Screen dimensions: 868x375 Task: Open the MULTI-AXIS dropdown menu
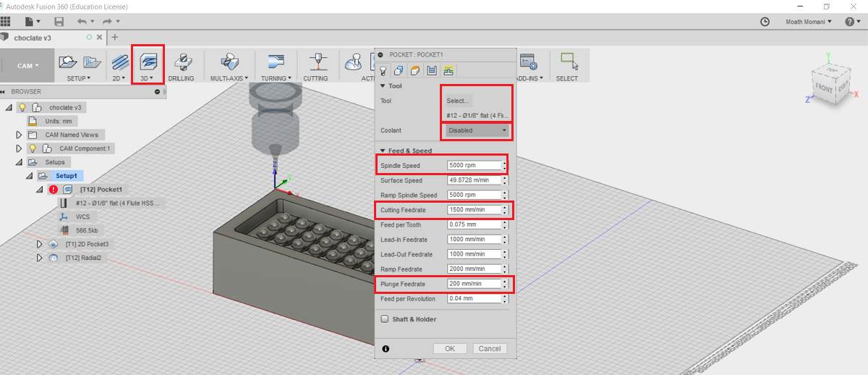pos(229,78)
